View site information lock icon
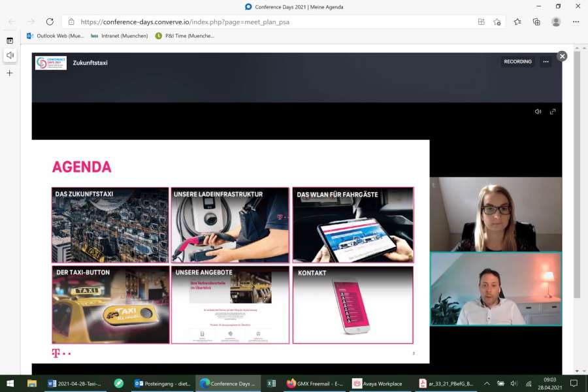 point(71,22)
